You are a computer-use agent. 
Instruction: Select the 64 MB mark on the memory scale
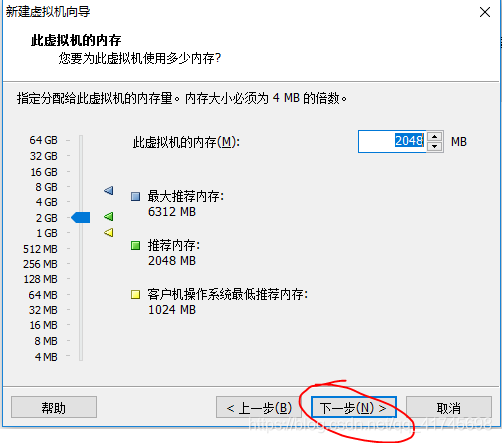pos(43,295)
